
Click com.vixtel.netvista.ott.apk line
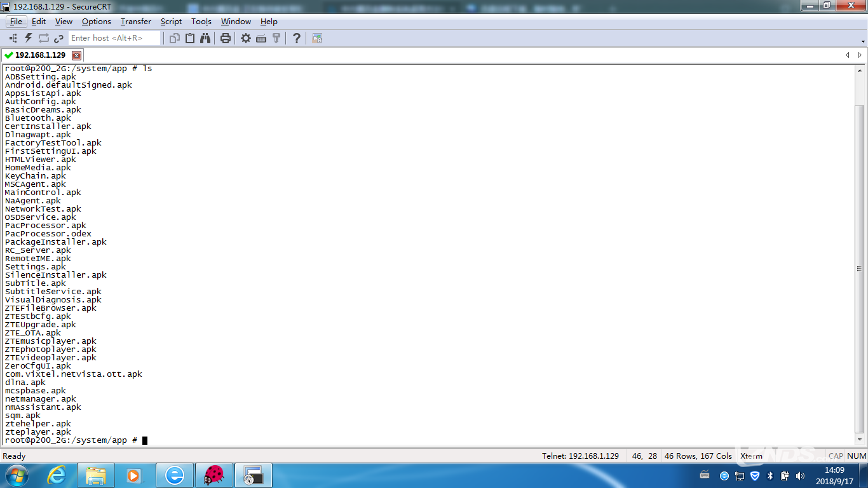[x=74, y=374]
